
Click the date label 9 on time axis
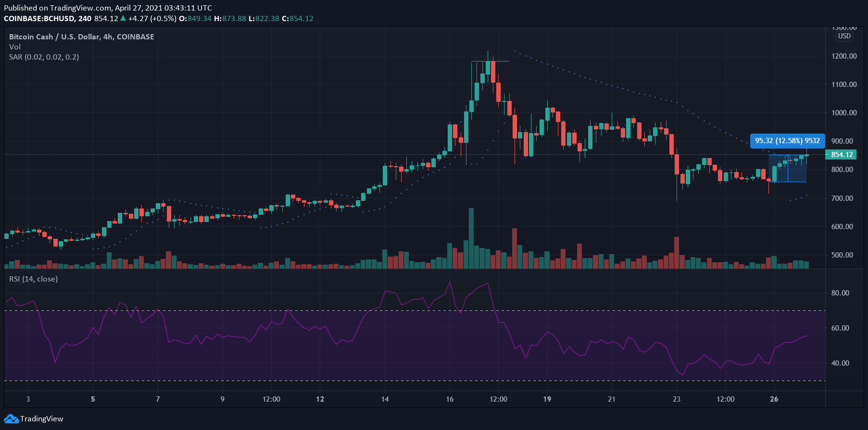click(x=222, y=399)
